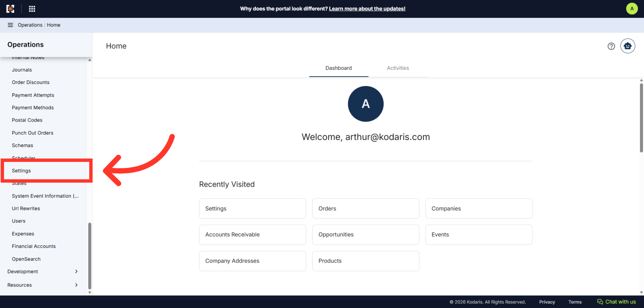Open the recently visited Companies card
Screen dimensions: 644x308
(479, 209)
